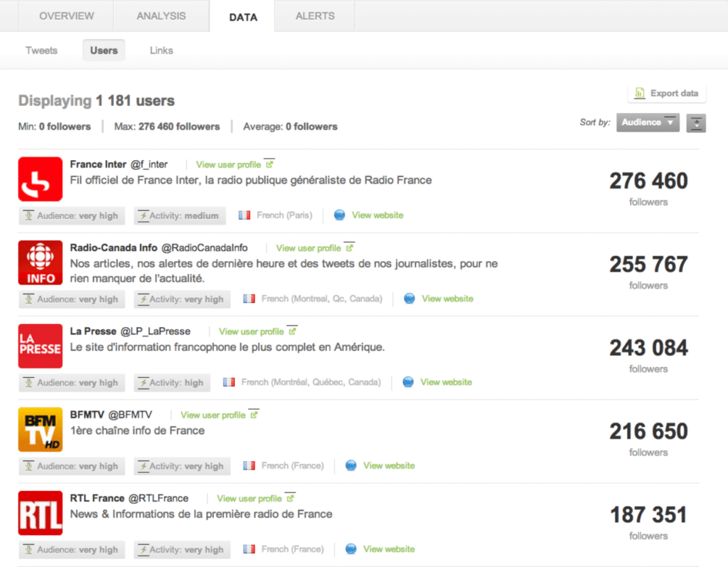
Task: Click microphone icon in BFMTV audience badge
Action: click(x=28, y=466)
